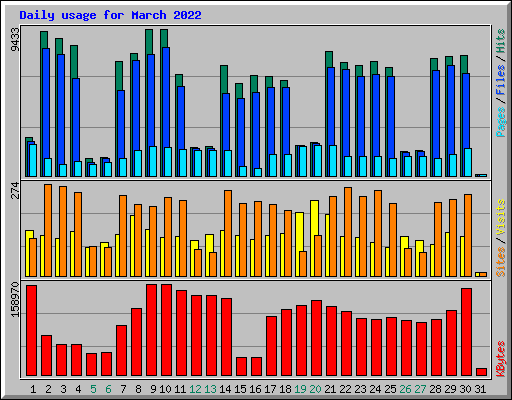Click the blue files bar for day 29

(451, 110)
